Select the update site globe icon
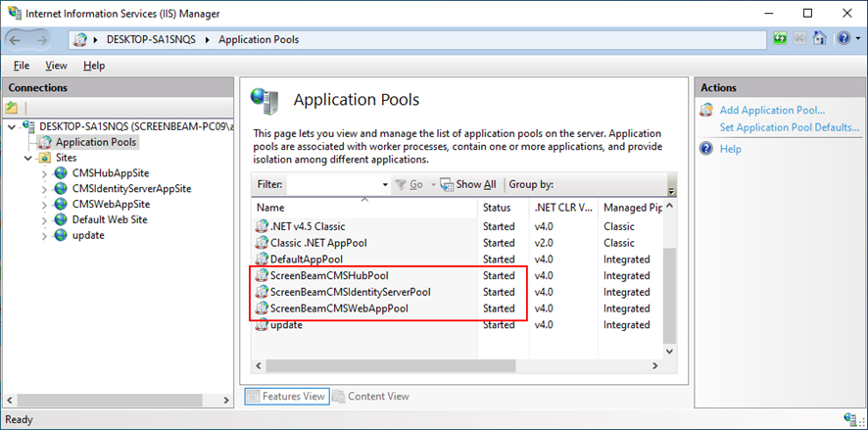Screen dimensions: 868x430 coord(61,235)
